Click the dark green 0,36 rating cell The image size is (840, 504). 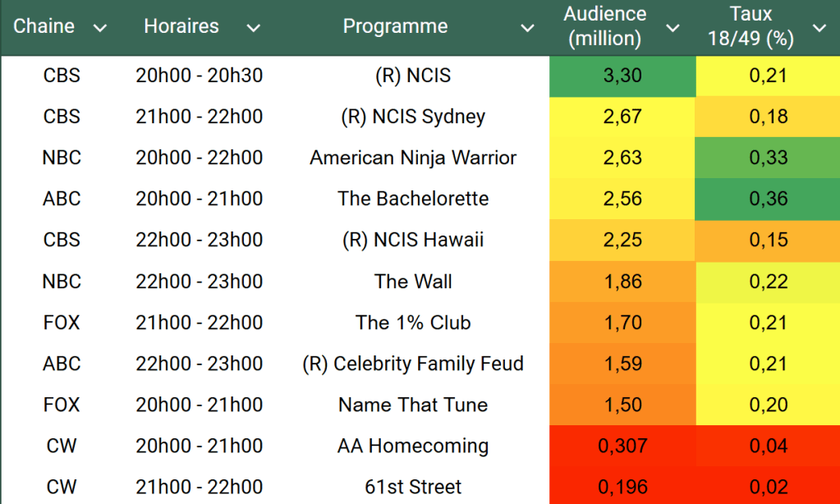[x=768, y=199]
